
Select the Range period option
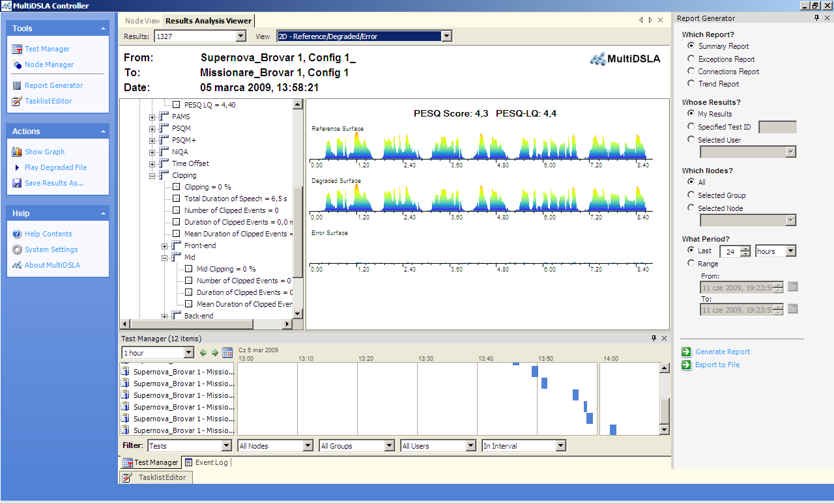691,264
